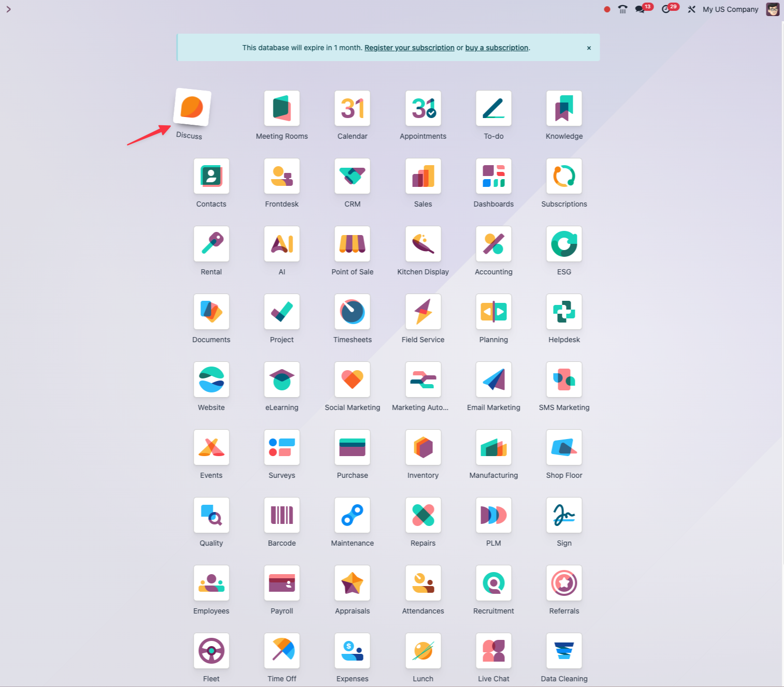Click the Register your subscription link
This screenshot has height=687, width=784.
(x=410, y=48)
